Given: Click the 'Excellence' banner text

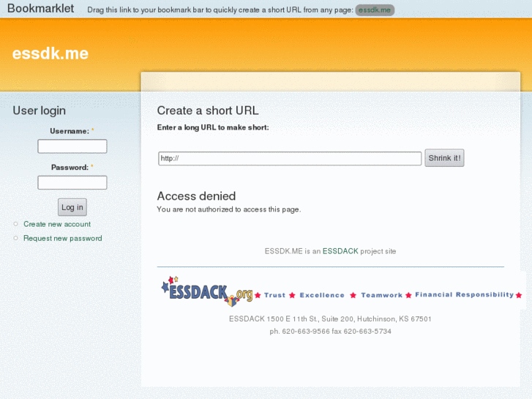Looking at the screenshot, I should tap(322, 295).
